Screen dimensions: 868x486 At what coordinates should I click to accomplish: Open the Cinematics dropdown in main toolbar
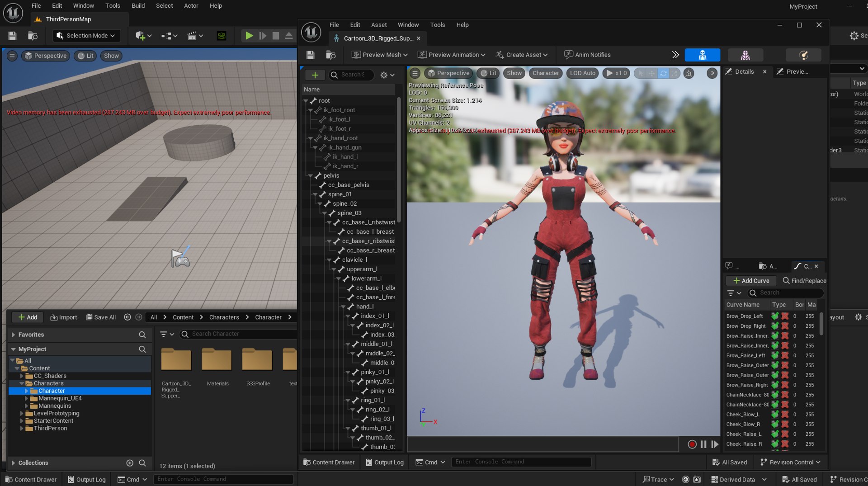[195, 36]
